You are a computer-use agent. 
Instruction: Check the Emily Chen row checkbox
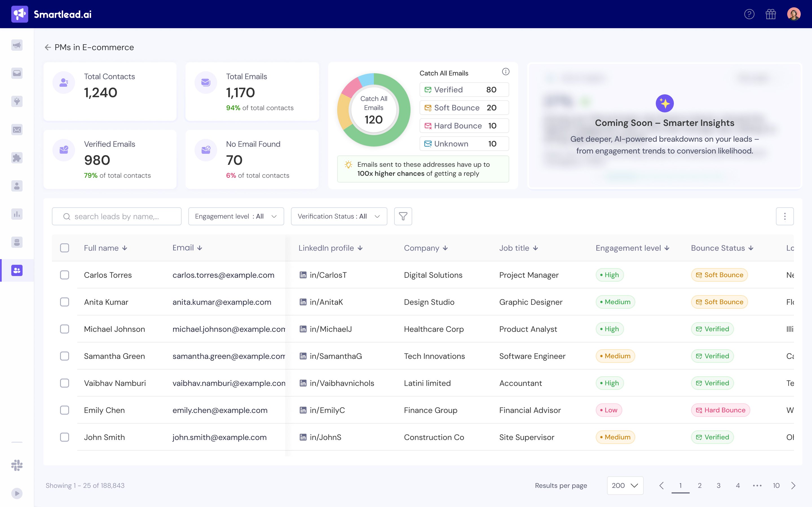pos(64,410)
